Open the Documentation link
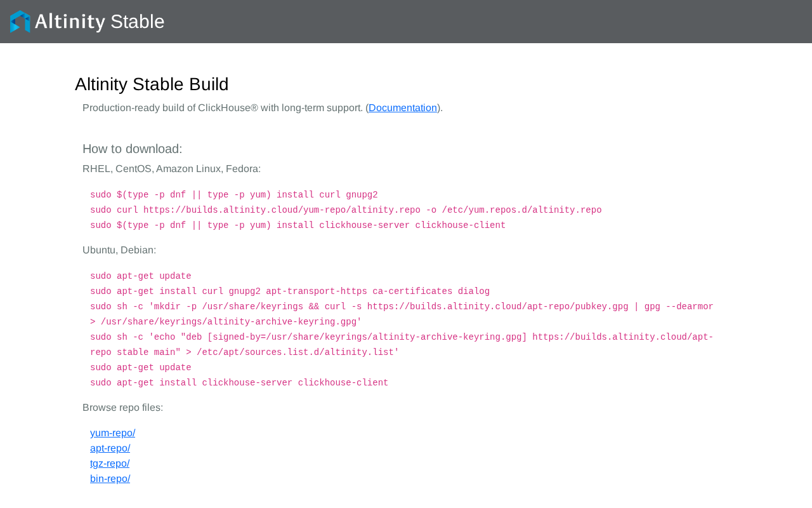The width and height of the screenshot is (812, 508). [403, 108]
